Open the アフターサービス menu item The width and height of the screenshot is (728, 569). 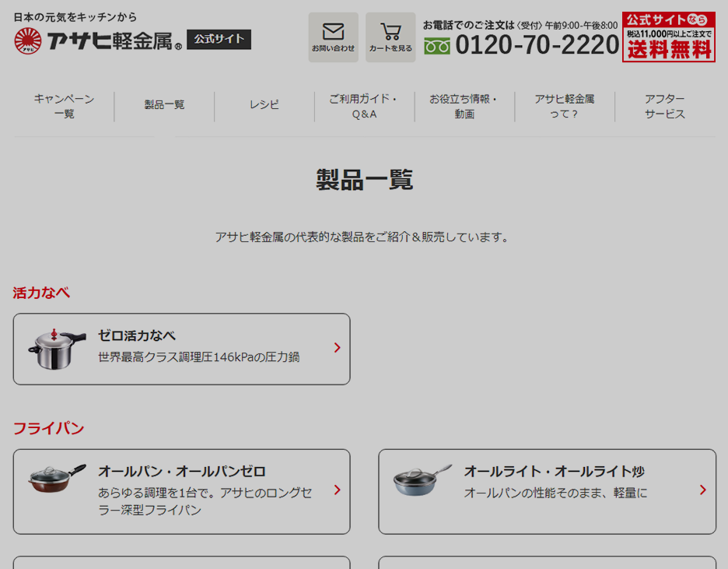pyautogui.click(x=665, y=107)
